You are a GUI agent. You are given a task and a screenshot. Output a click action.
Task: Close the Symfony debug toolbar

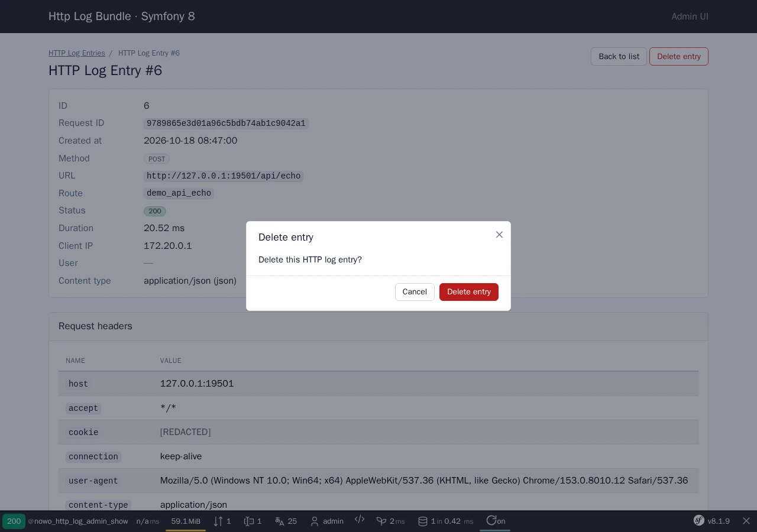746,521
